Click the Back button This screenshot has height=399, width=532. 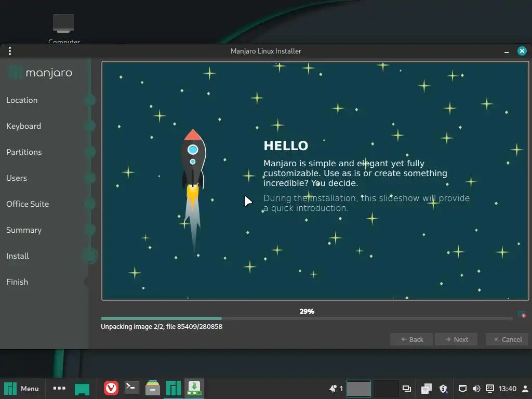[x=411, y=339]
